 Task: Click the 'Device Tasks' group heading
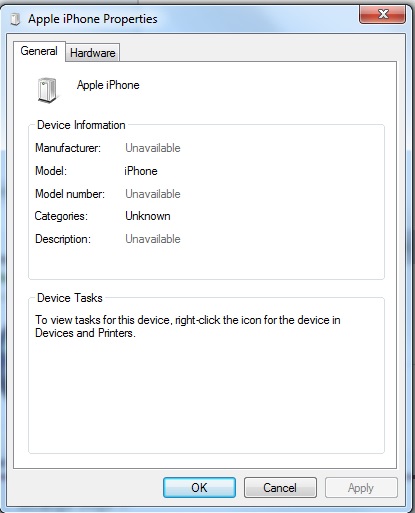70,298
